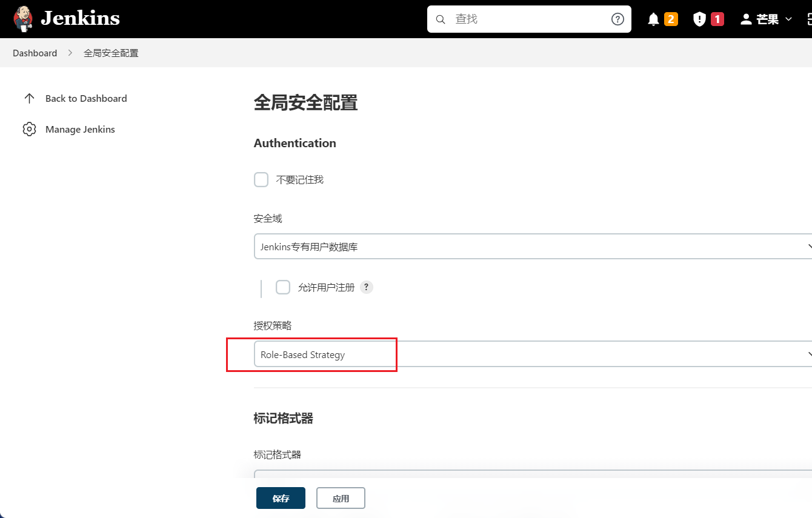Enable the 允许用户注册 checkbox

[x=283, y=287]
